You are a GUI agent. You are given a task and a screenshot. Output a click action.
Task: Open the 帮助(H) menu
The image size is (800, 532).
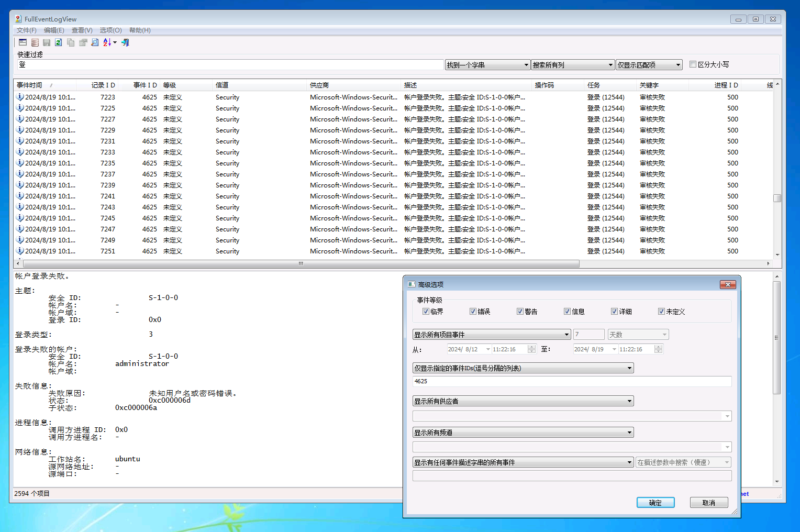(140, 30)
